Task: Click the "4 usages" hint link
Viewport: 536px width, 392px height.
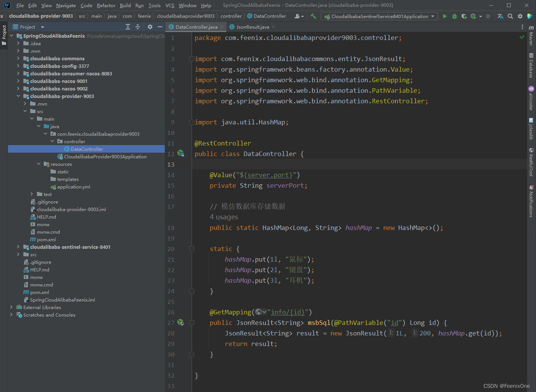Action: (224, 217)
